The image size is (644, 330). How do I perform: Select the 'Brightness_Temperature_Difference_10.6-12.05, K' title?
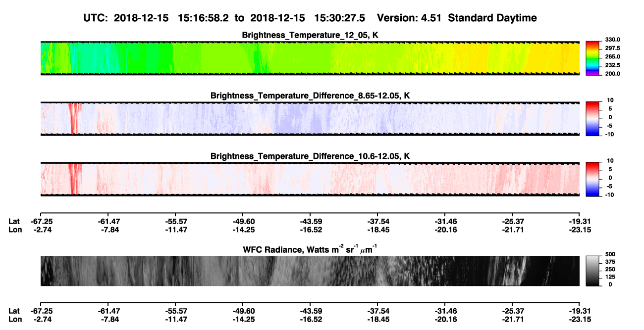[x=310, y=156]
